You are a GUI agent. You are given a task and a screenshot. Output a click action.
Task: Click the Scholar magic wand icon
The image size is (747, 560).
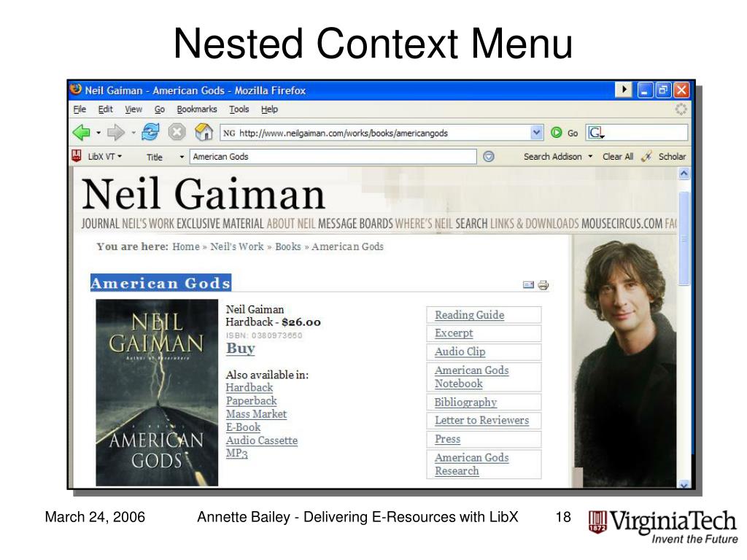[x=646, y=156]
